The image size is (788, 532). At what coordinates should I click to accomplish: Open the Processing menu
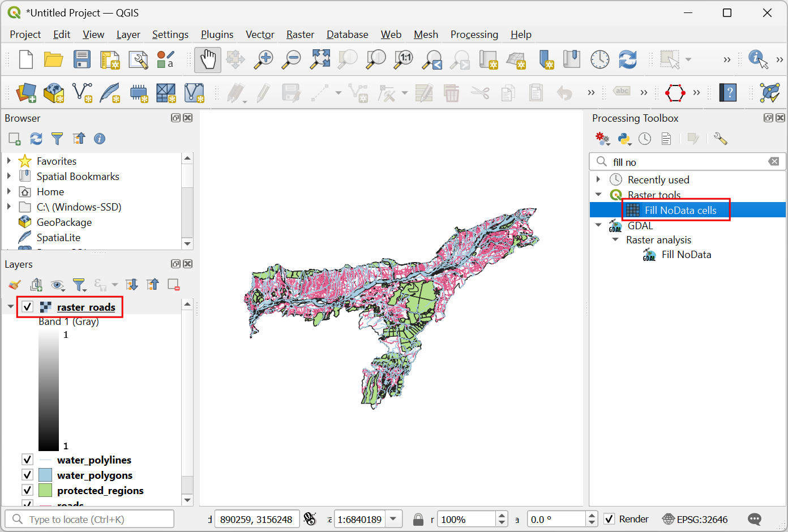474,35
